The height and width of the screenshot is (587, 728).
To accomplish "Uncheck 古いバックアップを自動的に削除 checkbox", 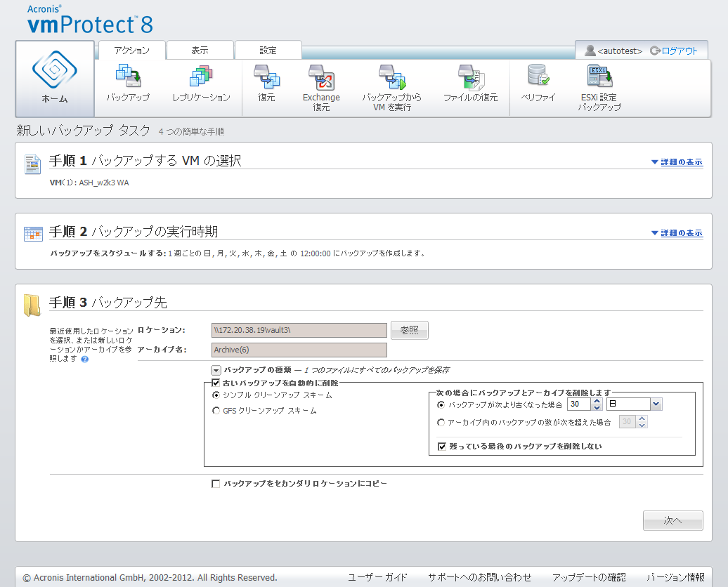I will (x=216, y=383).
